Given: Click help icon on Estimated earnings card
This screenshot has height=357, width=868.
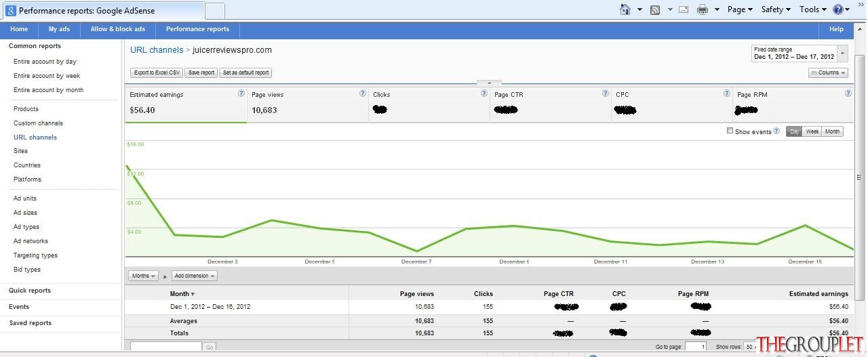Looking at the screenshot, I should point(241,93).
